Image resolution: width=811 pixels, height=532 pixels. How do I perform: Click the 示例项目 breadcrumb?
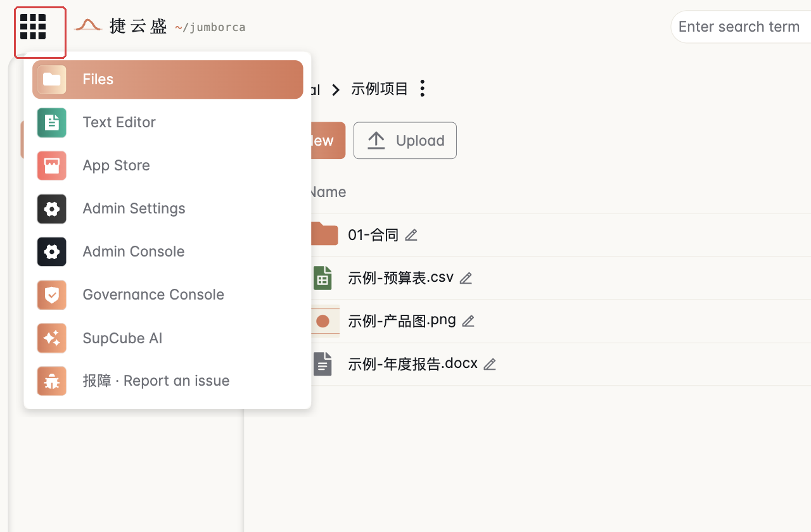tap(380, 89)
